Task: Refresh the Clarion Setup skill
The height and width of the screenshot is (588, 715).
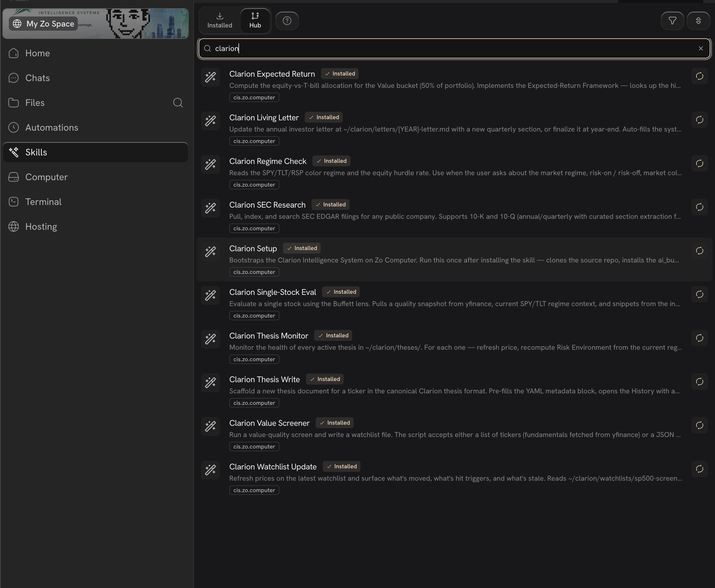Action: (x=699, y=251)
